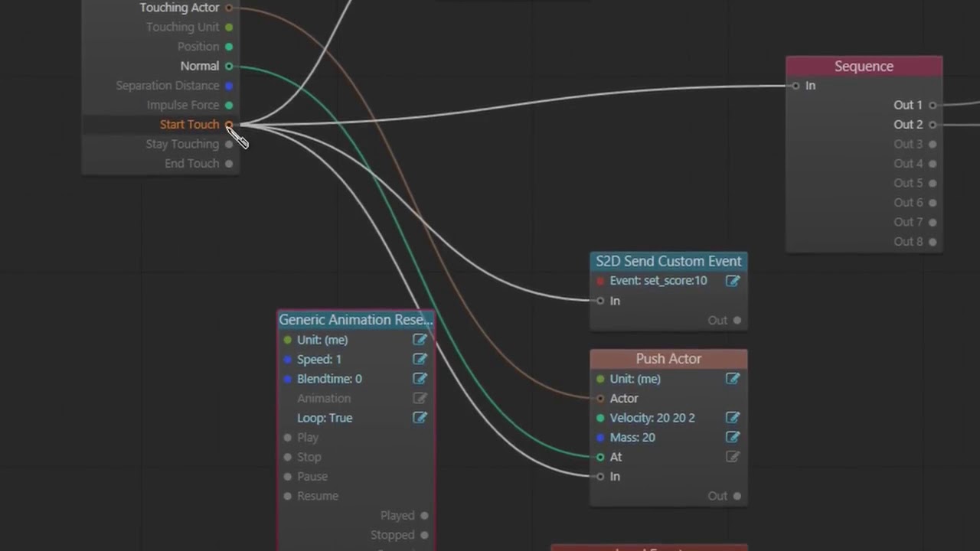Click the Blendtime: 0 label

click(x=329, y=379)
